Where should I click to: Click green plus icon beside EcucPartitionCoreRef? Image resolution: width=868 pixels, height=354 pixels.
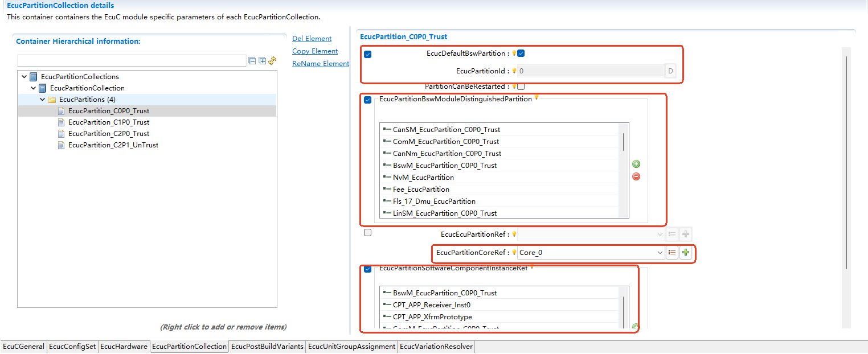pyautogui.click(x=686, y=253)
